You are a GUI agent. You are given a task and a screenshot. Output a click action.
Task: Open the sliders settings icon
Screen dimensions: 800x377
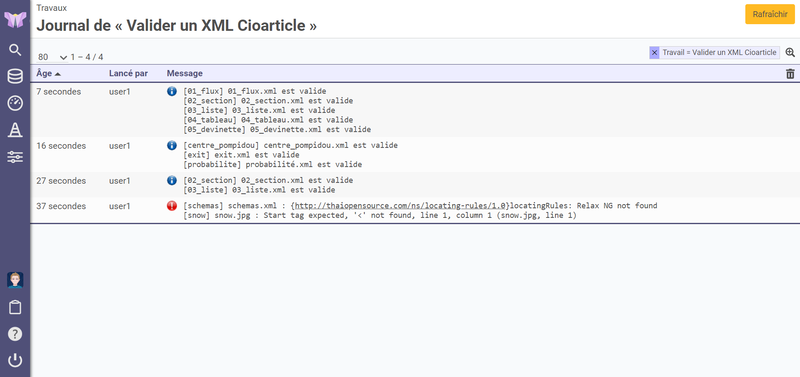(x=15, y=157)
